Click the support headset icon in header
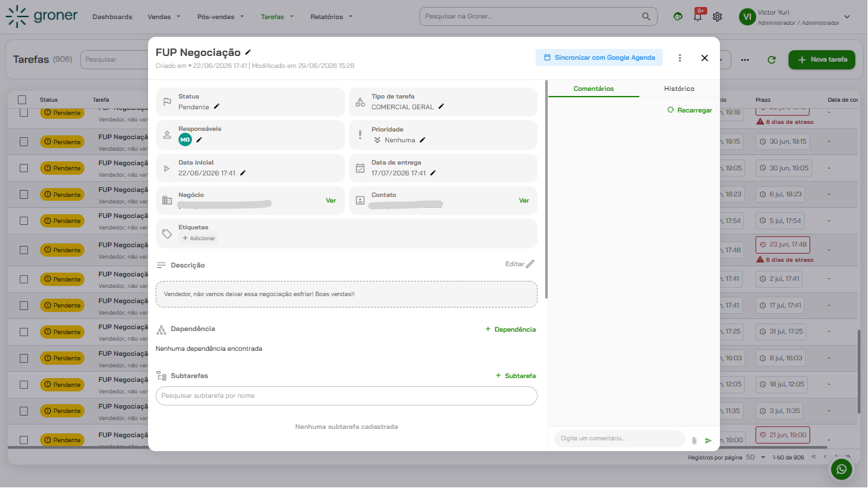 click(678, 17)
